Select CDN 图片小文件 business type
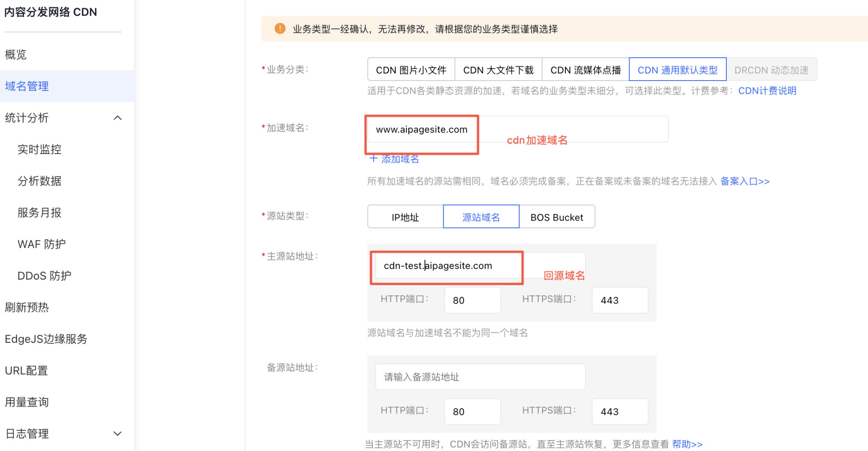The width and height of the screenshot is (868, 451). 411,70
